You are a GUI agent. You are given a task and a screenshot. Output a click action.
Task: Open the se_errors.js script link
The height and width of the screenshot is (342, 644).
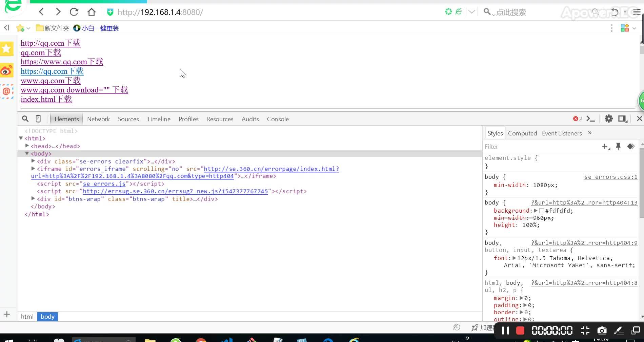coord(104,184)
